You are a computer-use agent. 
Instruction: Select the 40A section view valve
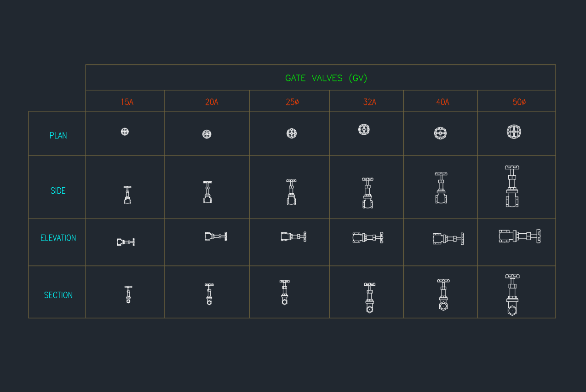pos(443,295)
